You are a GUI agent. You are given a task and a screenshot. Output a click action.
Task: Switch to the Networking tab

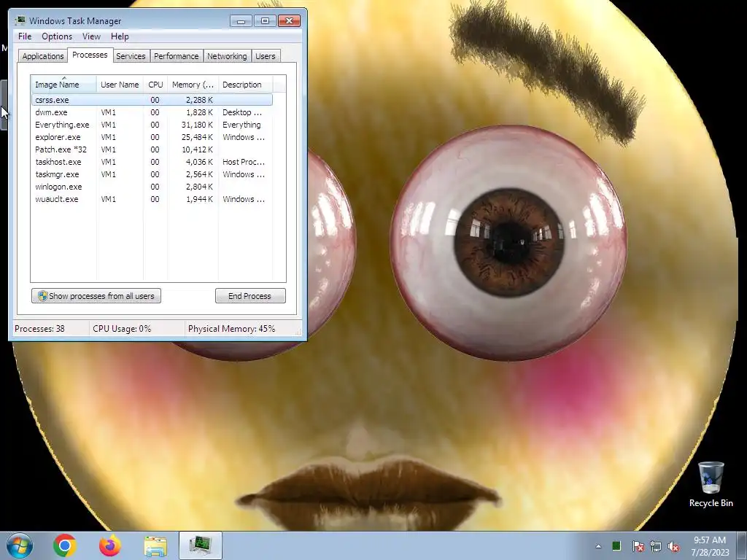227,55
